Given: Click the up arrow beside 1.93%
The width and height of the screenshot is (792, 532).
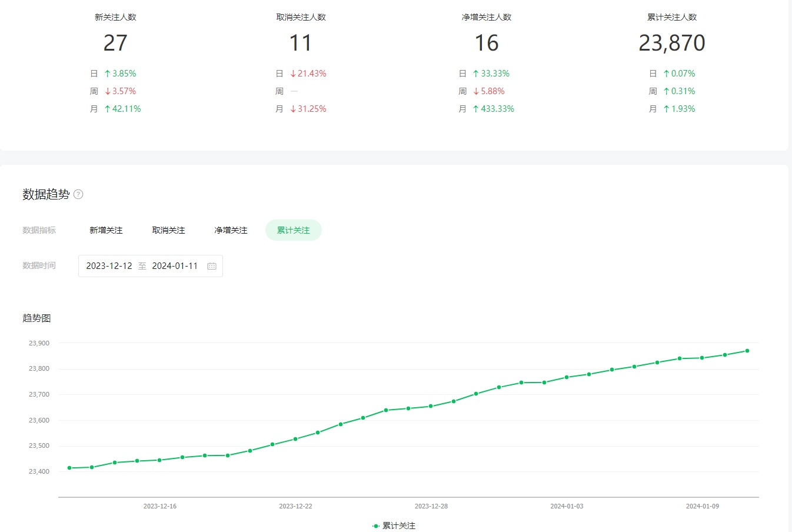Looking at the screenshot, I should pos(666,109).
